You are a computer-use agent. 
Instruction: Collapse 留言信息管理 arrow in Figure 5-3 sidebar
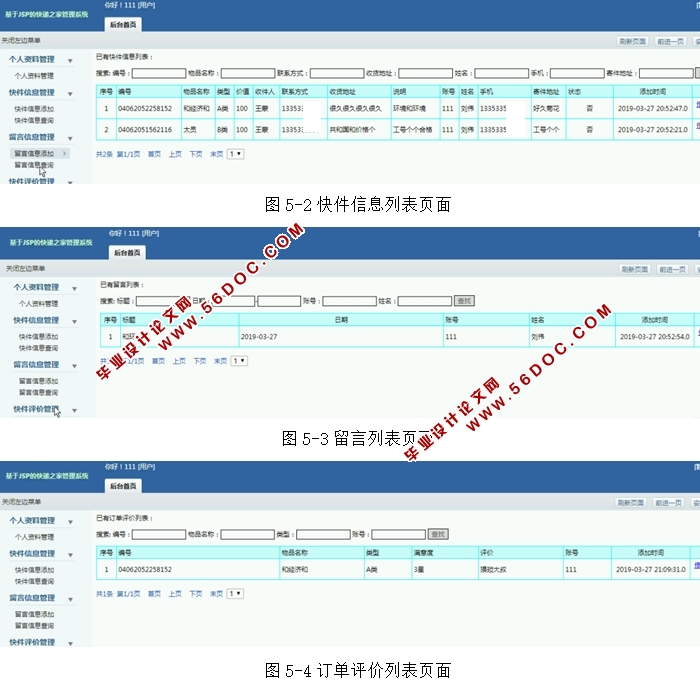(x=75, y=366)
